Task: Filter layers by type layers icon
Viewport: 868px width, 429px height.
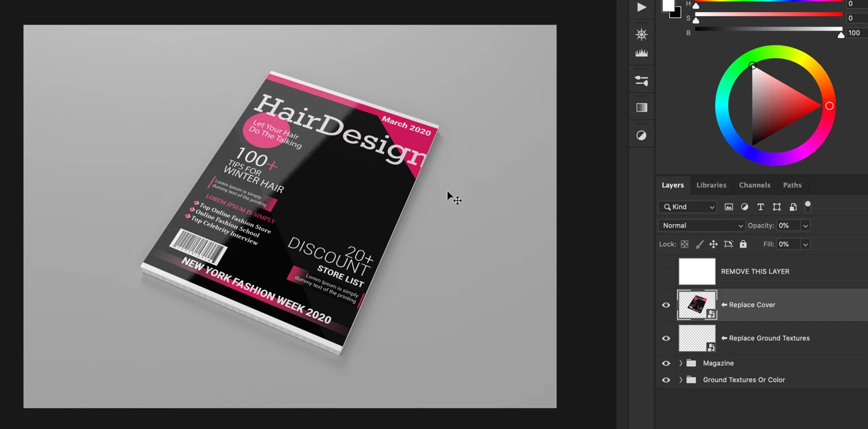Action: point(761,207)
